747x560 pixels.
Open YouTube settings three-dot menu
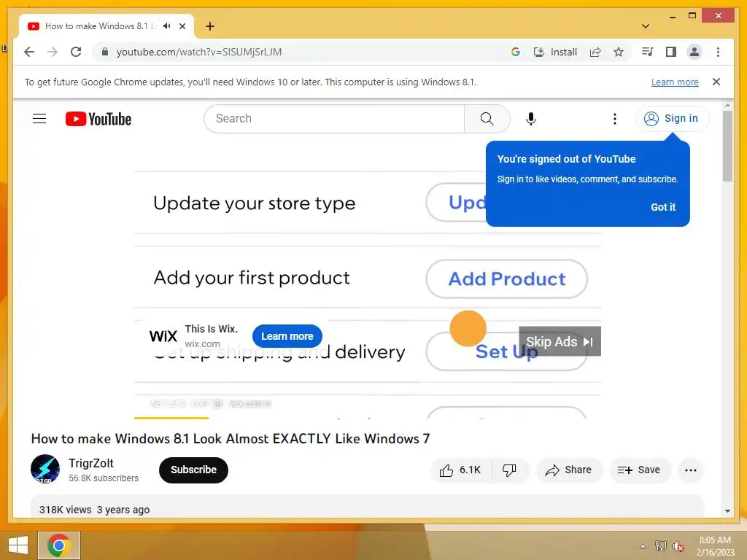tap(614, 119)
